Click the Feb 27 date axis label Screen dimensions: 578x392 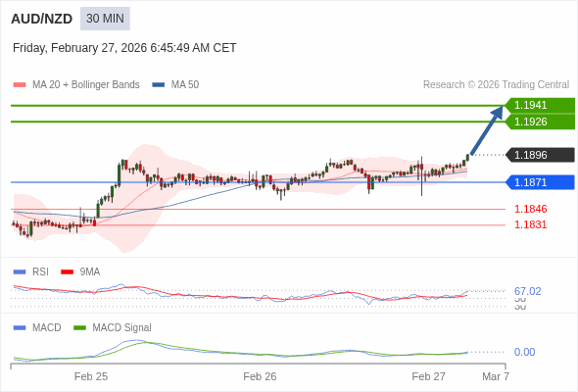tap(429, 376)
